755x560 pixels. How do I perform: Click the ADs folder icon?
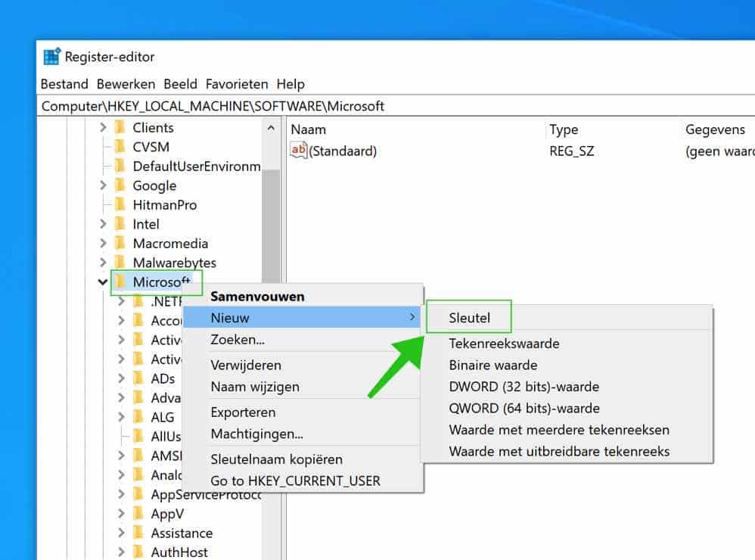coord(138,378)
